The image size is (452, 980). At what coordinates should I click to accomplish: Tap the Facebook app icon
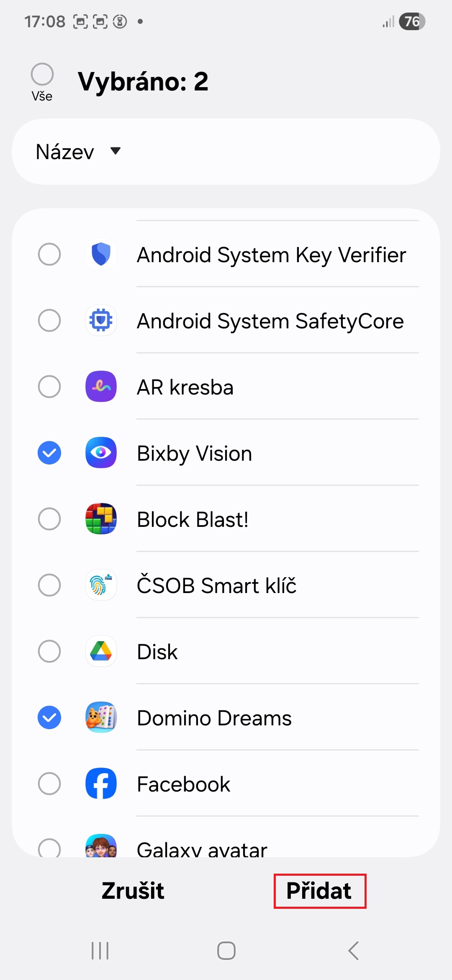(101, 784)
